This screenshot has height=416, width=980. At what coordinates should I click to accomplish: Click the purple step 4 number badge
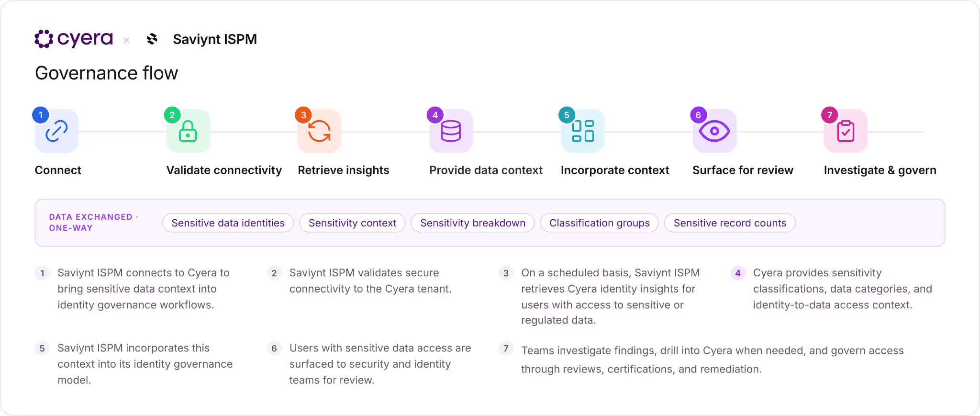(435, 115)
